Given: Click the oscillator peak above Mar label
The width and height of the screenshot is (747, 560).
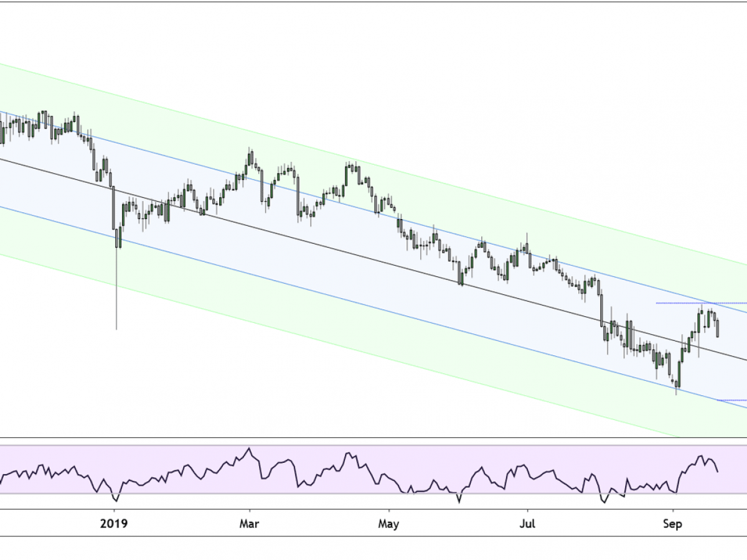Looking at the screenshot, I should [x=250, y=449].
